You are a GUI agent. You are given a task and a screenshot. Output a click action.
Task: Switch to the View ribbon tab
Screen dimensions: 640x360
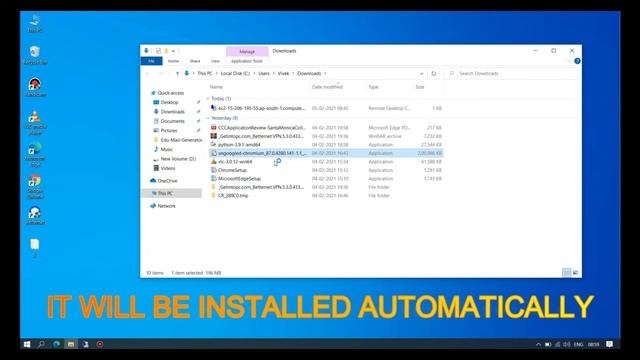pos(215,61)
